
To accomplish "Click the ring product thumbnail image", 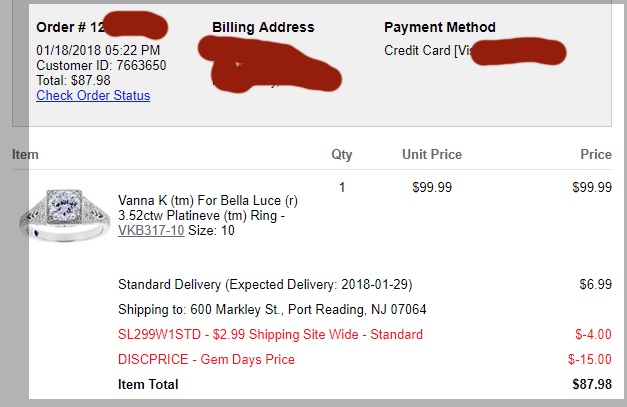I will point(64,216).
